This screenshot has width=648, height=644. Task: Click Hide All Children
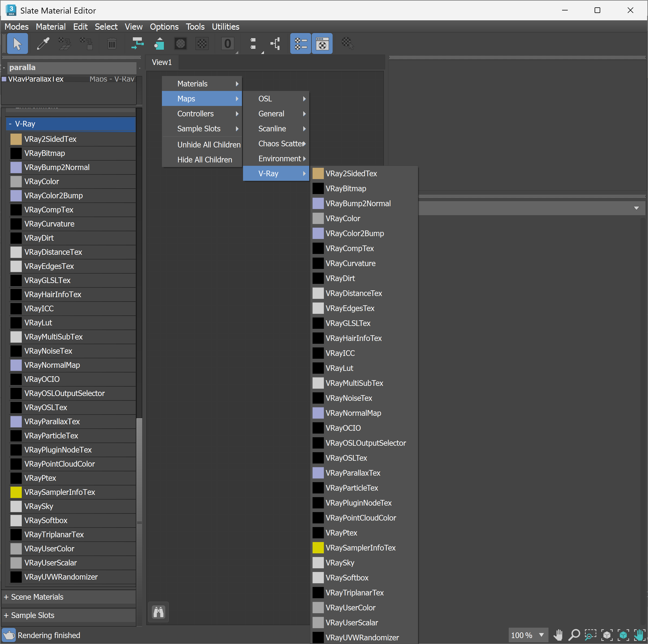(202, 160)
